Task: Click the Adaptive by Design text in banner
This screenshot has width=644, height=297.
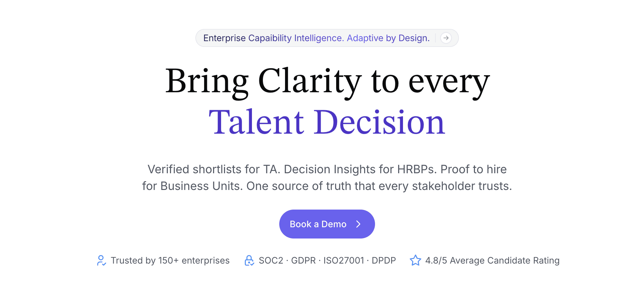Action: (388, 38)
